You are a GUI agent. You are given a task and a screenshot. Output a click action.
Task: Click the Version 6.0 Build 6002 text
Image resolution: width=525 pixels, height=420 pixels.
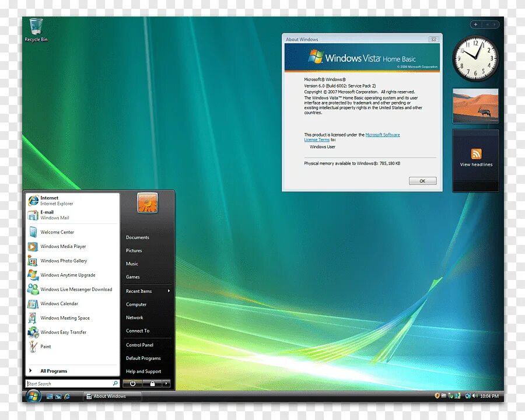click(340, 86)
